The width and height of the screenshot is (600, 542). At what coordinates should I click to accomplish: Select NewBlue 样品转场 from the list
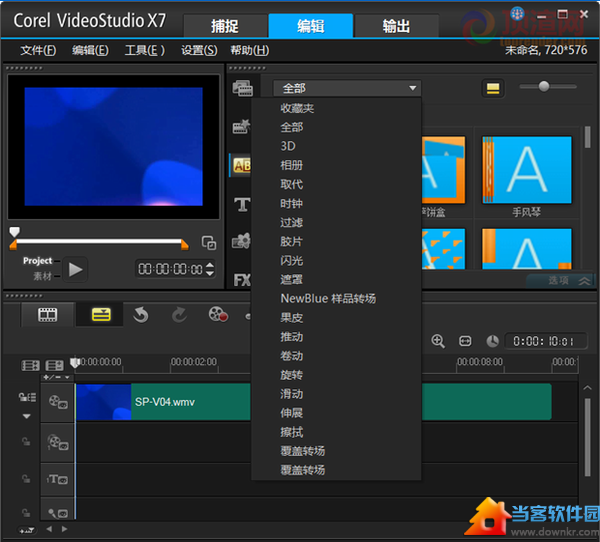click(328, 298)
